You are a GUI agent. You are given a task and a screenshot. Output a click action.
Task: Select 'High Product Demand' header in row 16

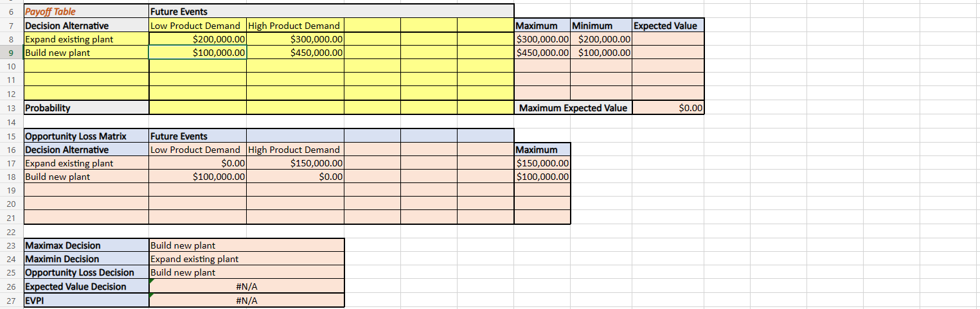point(295,150)
